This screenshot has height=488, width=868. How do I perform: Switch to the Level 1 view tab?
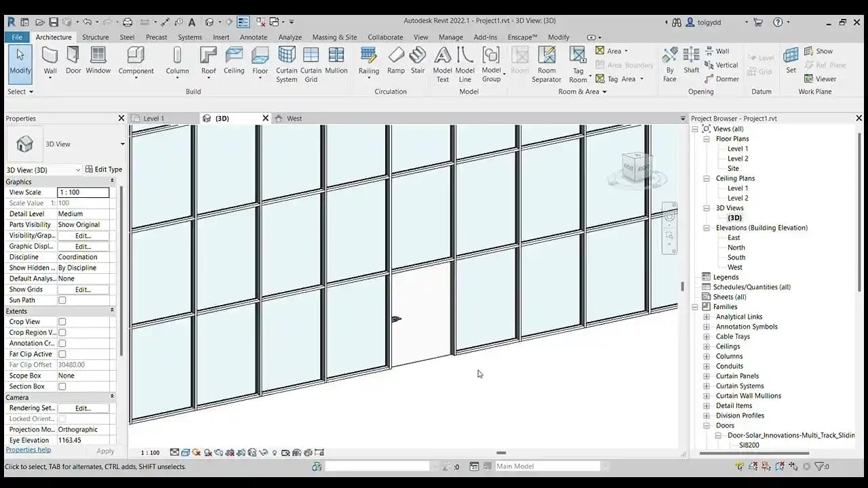[x=154, y=119]
